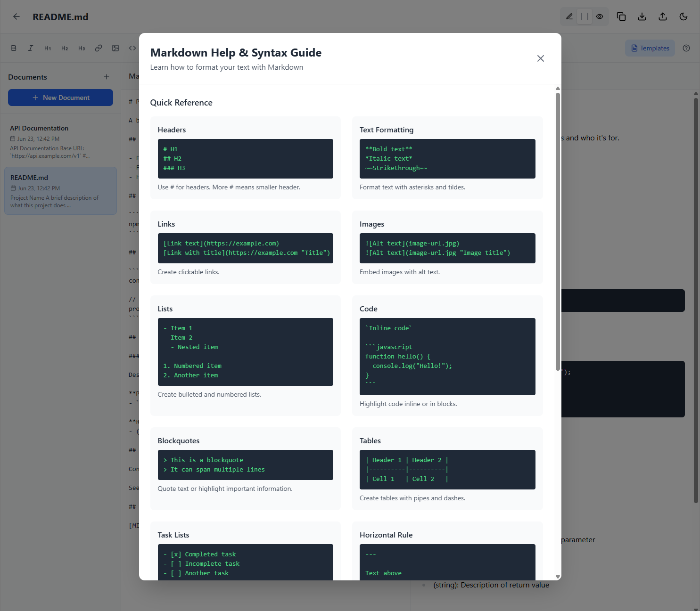Screen dimensions: 700x611
Task: Click 'Highlight code inline or in blocks.' text
Action: coord(408,404)
